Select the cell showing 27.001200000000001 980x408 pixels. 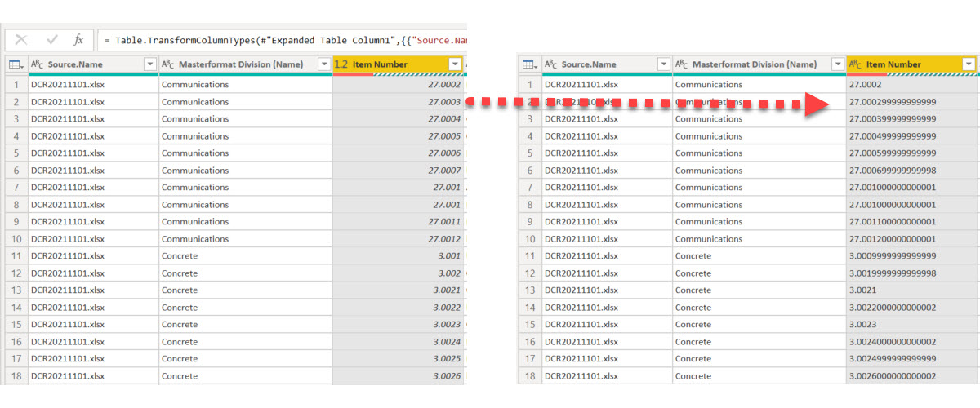point(912,239)
